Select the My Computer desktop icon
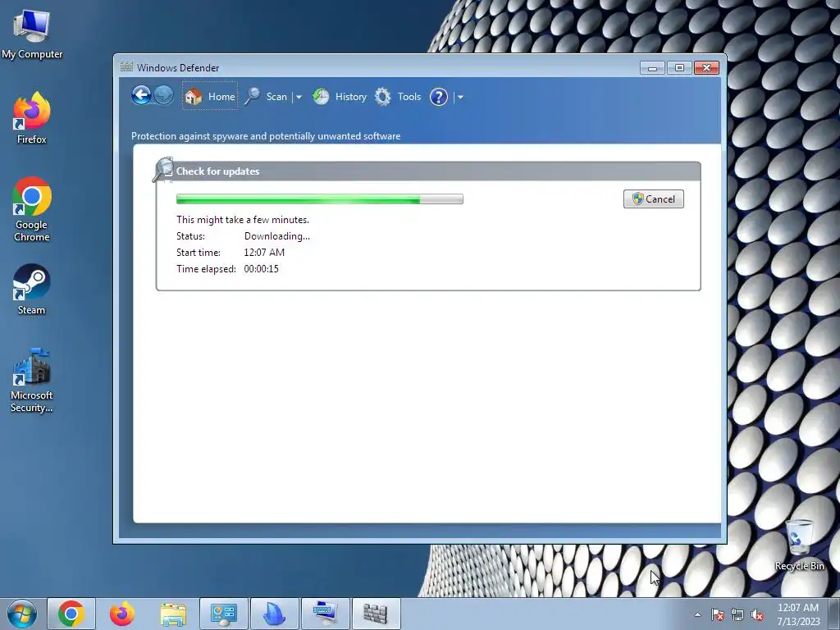This screenshot has height=630, width=840. click(32, 34)
